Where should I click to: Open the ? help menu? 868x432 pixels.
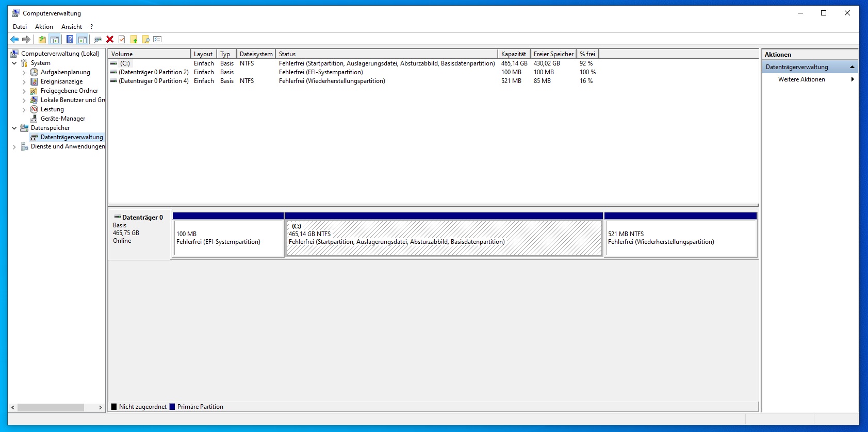point(91,27)
